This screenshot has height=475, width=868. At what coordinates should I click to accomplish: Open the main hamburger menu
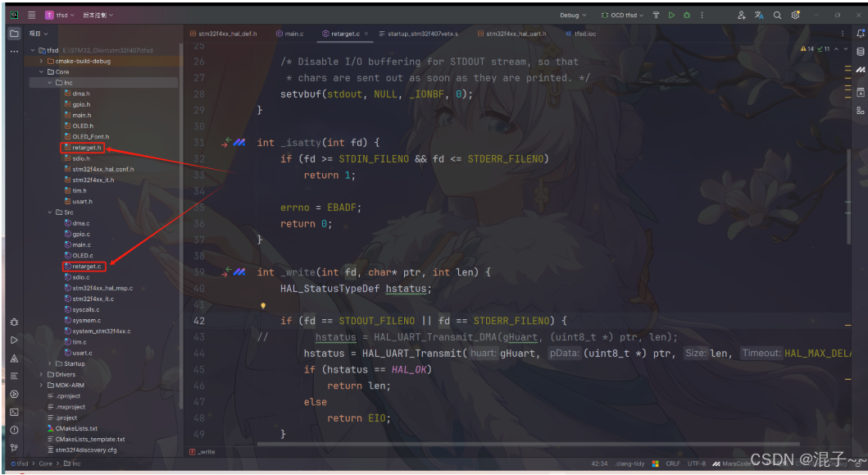tap(31, 15)
